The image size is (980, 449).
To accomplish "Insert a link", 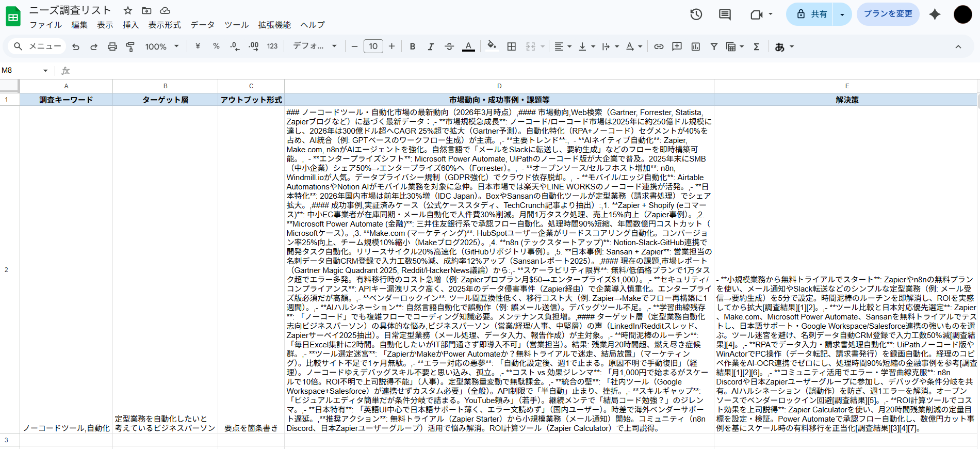I will 659,46.
